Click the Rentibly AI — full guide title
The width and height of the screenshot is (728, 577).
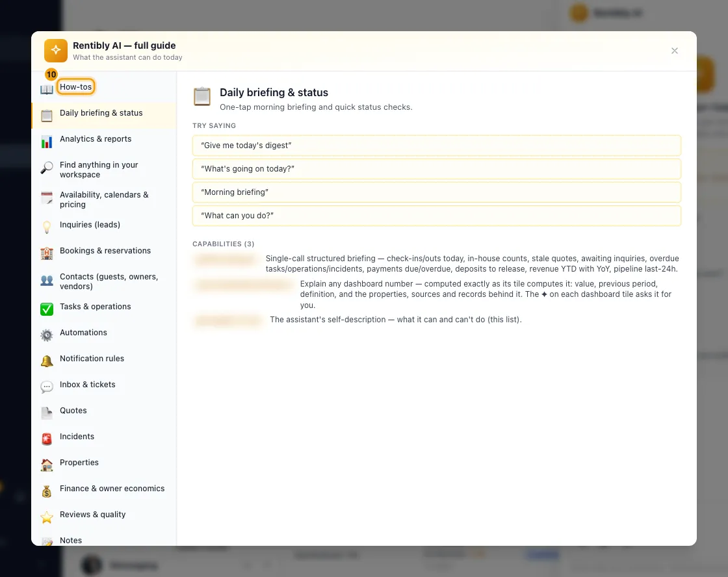[124, 45]
